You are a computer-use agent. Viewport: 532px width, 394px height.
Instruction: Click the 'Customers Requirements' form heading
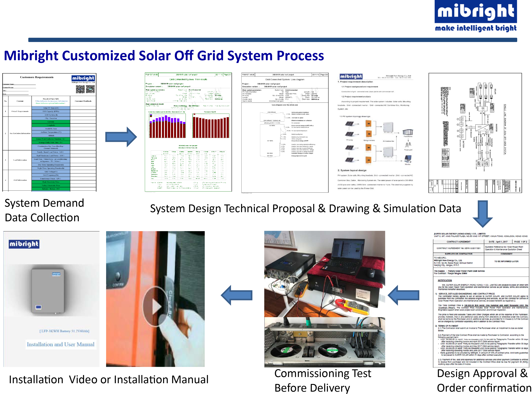click(37, 77)
